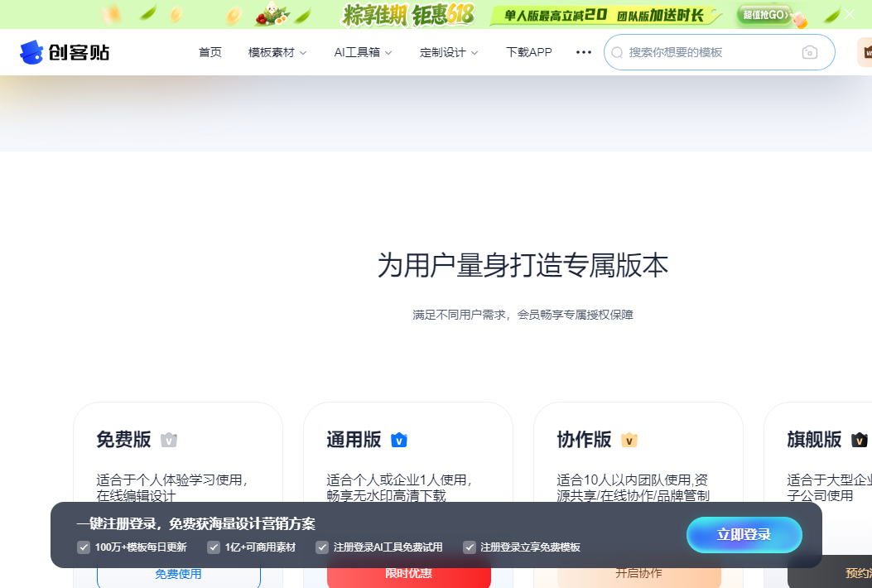Select the 协作版 plan title
The width and height of the screenshot is (872, 588).
tap(584, 440)
